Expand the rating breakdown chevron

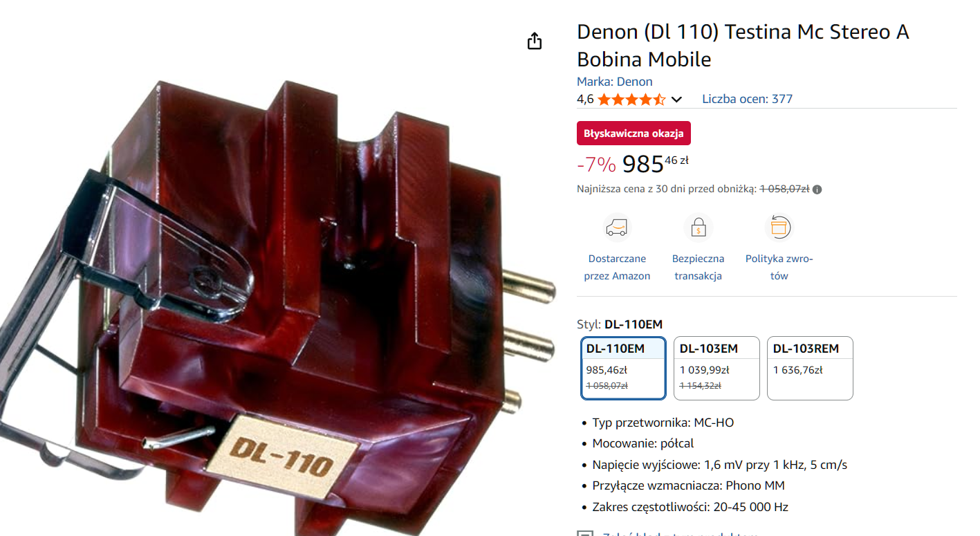[676, 99]
